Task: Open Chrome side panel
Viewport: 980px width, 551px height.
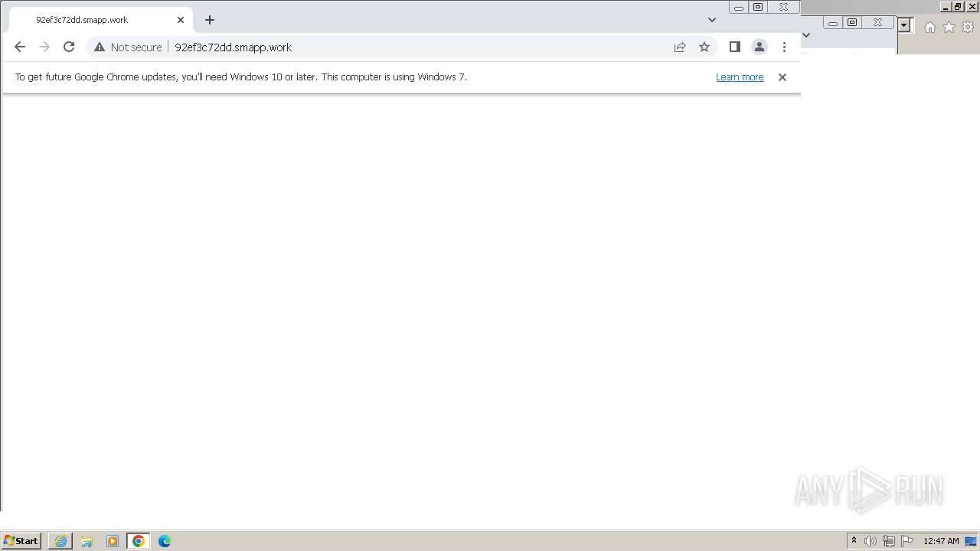Action: [x=735, y=47]
